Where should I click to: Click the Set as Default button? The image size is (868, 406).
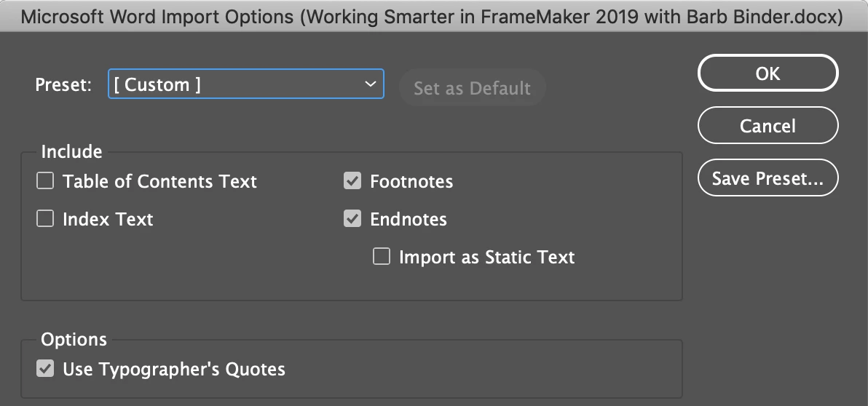(472, 88)
